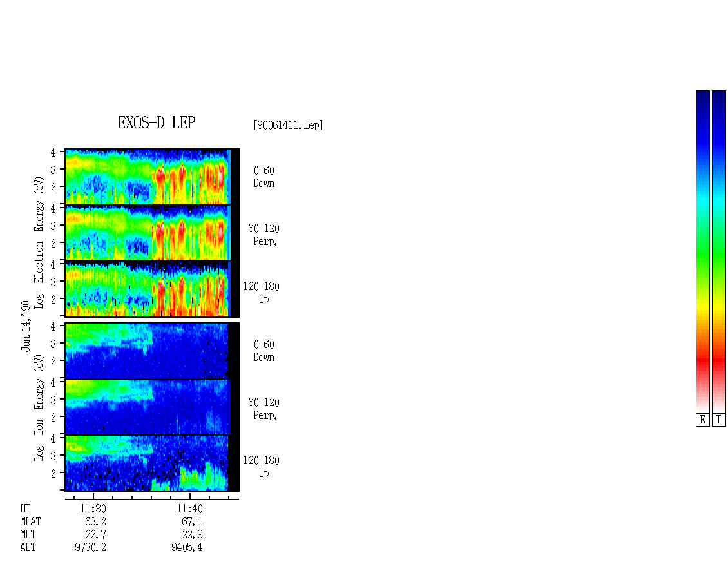Click the ion '0-60 Down' pitch angle label
The width and height of the screenshot is (728, 564).
coord(263,351)
